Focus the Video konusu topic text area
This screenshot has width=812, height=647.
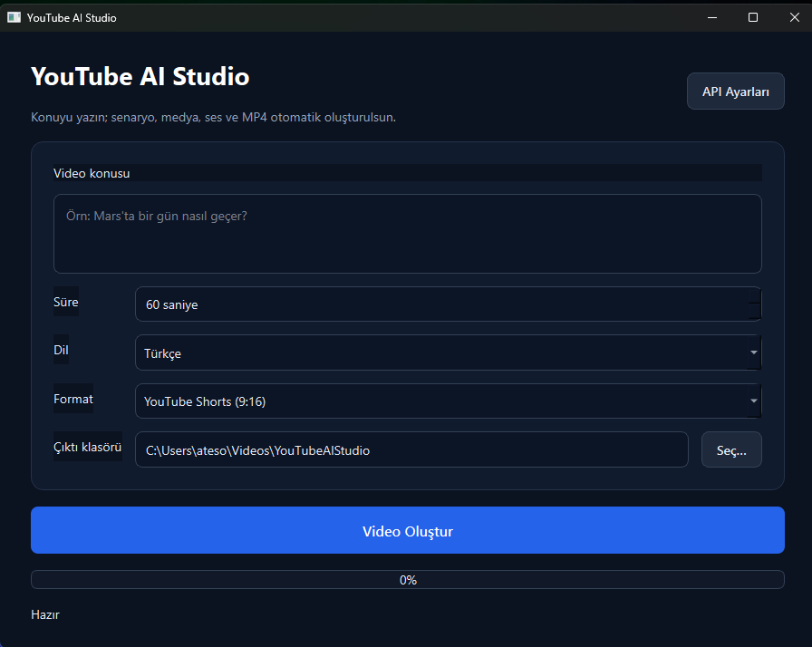click(x=408, y=234)
